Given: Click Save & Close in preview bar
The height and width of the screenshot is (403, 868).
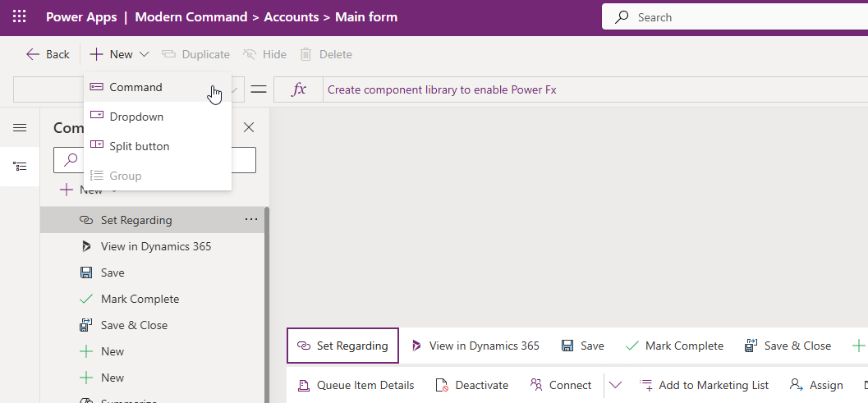Looking at the screenshot, I should coord(788,346).
